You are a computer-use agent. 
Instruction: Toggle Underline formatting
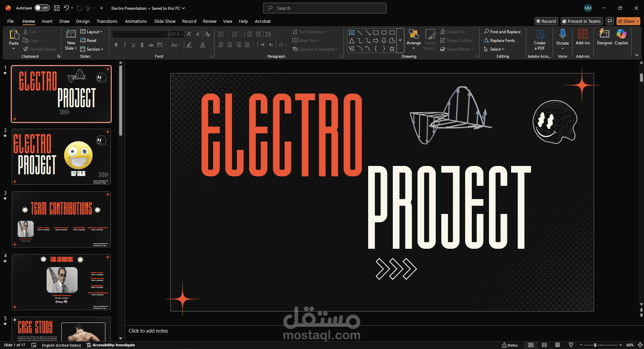[134, 45]
